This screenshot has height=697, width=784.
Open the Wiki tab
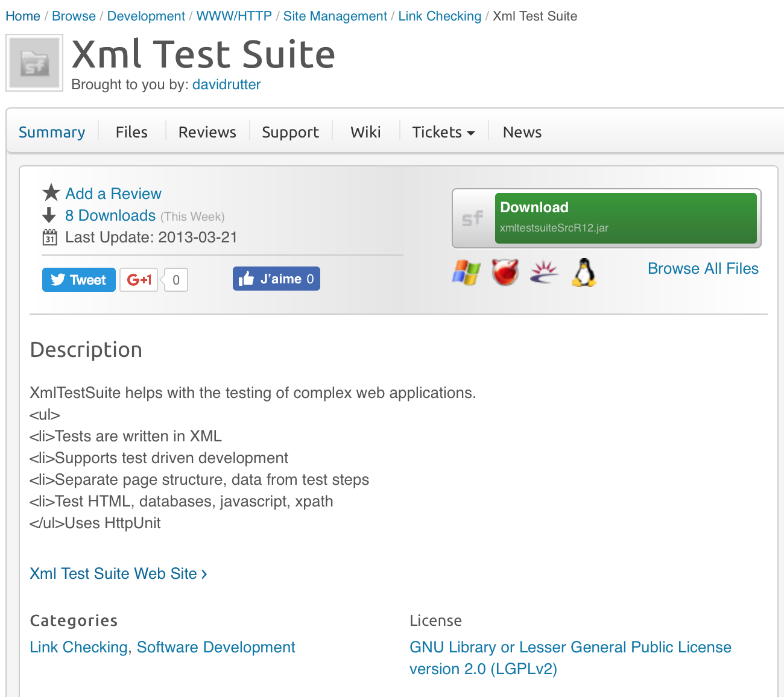coord(365,131)
